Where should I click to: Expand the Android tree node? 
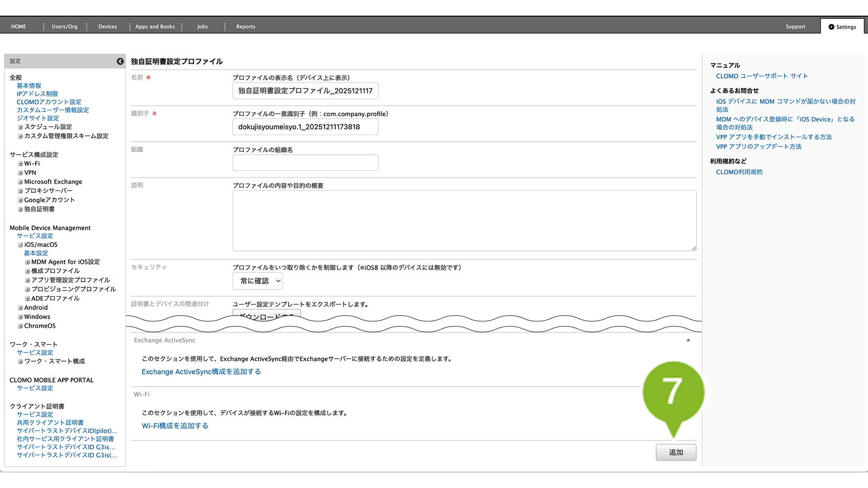tap(21, 308)
